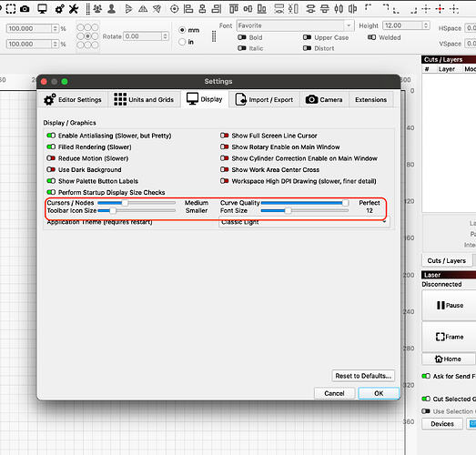Click the gears settings icon in toolbar

click(59, 9)
